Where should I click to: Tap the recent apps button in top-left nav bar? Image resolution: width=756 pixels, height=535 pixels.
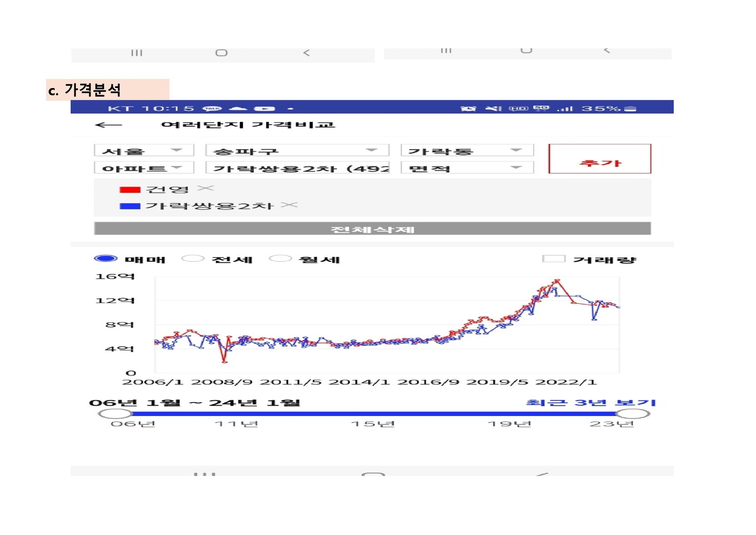click(x=137, y=53)
